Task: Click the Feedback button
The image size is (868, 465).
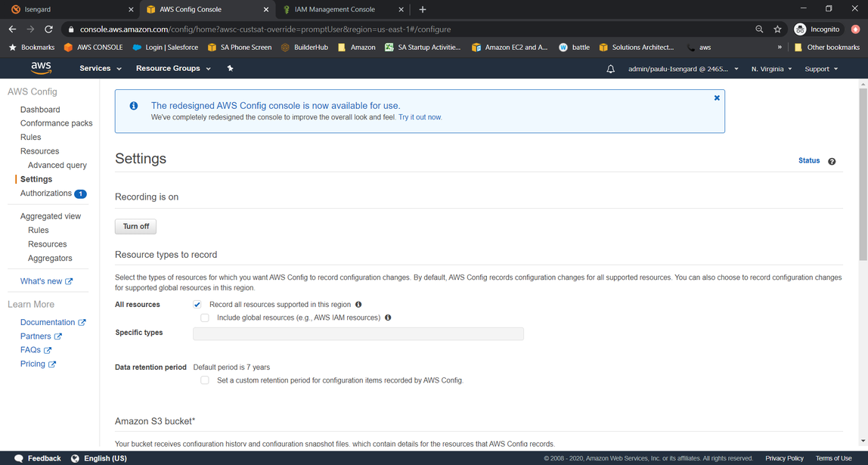Action: [x=38, y=458]
